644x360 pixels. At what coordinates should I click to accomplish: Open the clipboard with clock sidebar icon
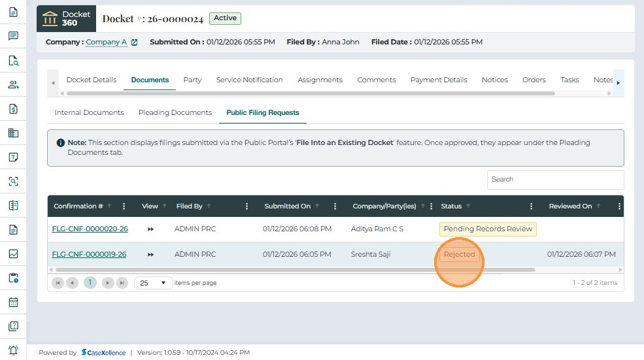pyautogui.click(x=13, y=278)
